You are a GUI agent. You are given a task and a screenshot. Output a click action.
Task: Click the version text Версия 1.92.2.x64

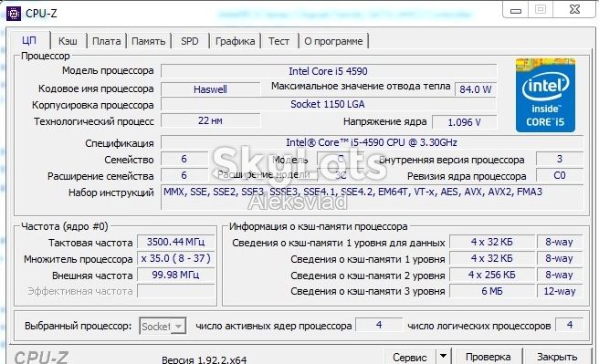pos(204,359)
